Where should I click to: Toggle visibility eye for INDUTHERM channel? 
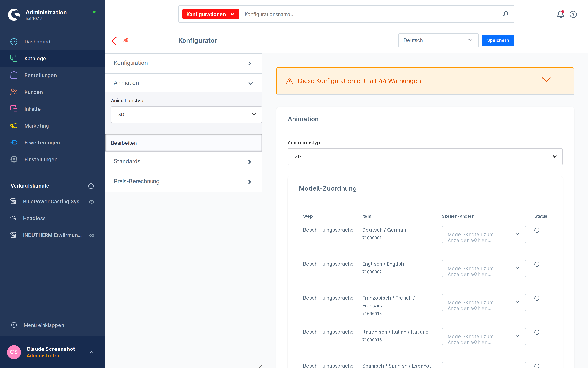click(x=92, y=235)
